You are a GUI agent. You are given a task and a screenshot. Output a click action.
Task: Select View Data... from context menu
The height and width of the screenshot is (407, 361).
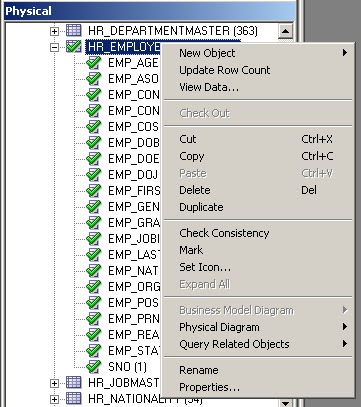click(258, 87)
